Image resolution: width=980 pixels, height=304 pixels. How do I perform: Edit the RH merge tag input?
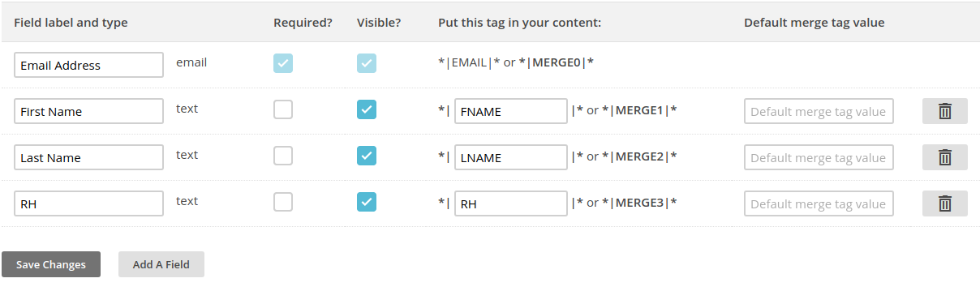[x=511, y=203]
